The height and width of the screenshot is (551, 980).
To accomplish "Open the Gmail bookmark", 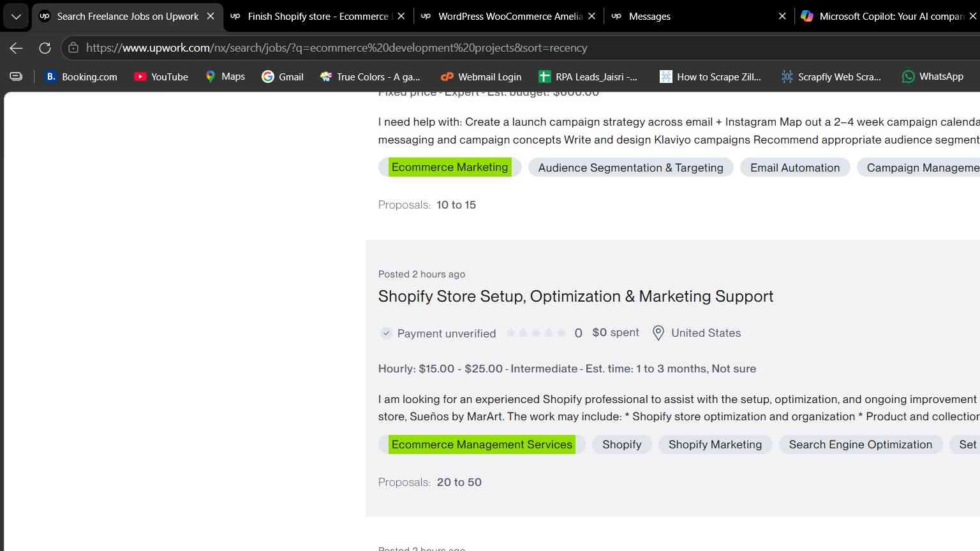I will (283, 77).
